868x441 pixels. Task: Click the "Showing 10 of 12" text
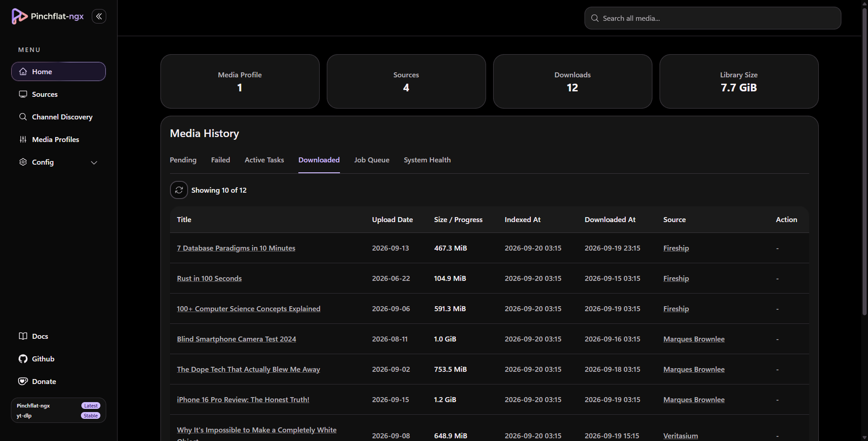(x=219, y=190)
